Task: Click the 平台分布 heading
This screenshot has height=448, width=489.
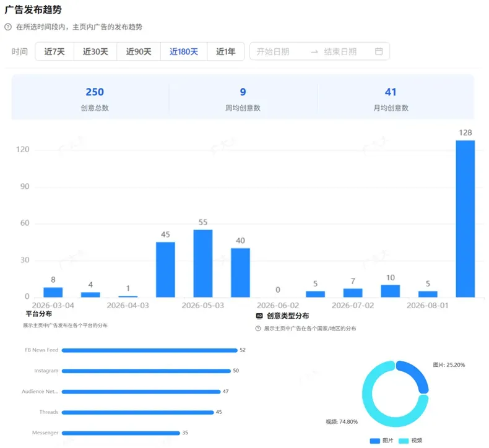Action: click(38, 314)
